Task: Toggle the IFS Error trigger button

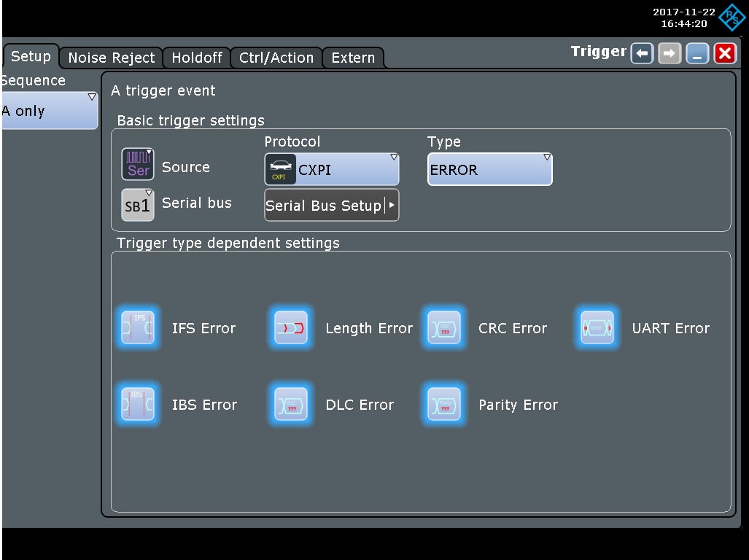Action: click(138, 327)
